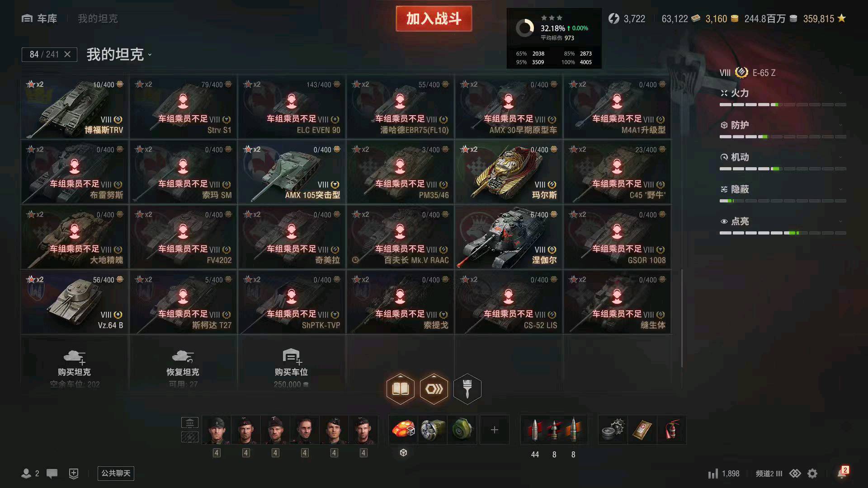Open the notifications bell icon
Screen dimensions: 868x488
tap(842, 473)
